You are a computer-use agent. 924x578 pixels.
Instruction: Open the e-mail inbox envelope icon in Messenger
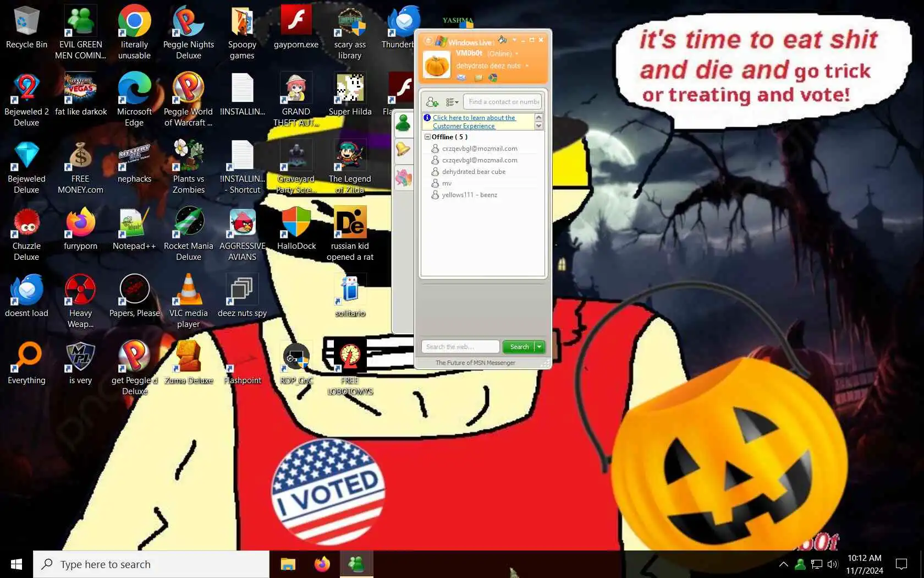point(461,78)
